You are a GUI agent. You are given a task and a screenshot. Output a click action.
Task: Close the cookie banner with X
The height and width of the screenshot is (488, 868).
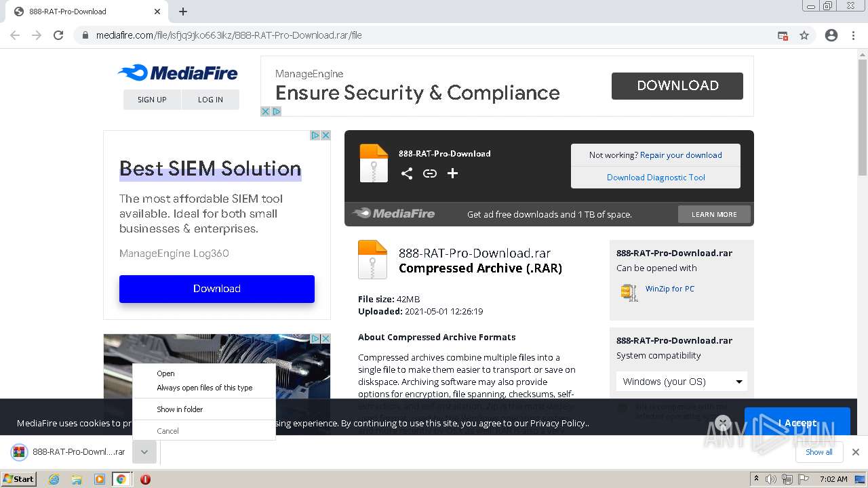(x=723, y=423)
